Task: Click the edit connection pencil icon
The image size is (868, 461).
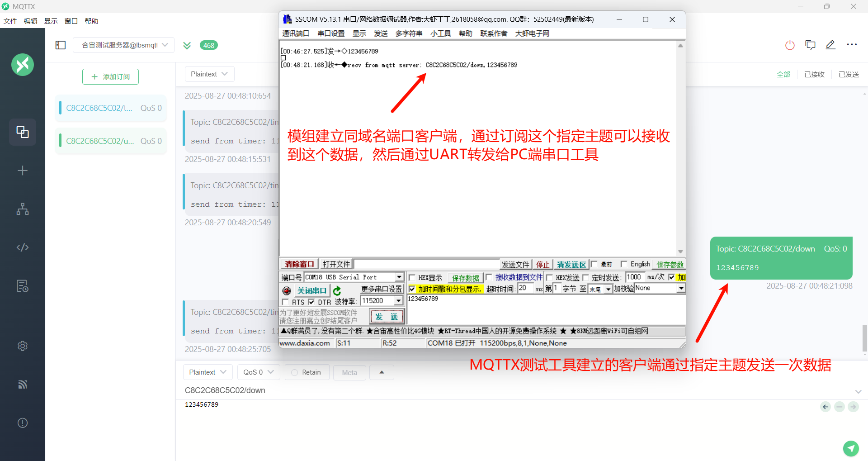Action: (830, 45)
